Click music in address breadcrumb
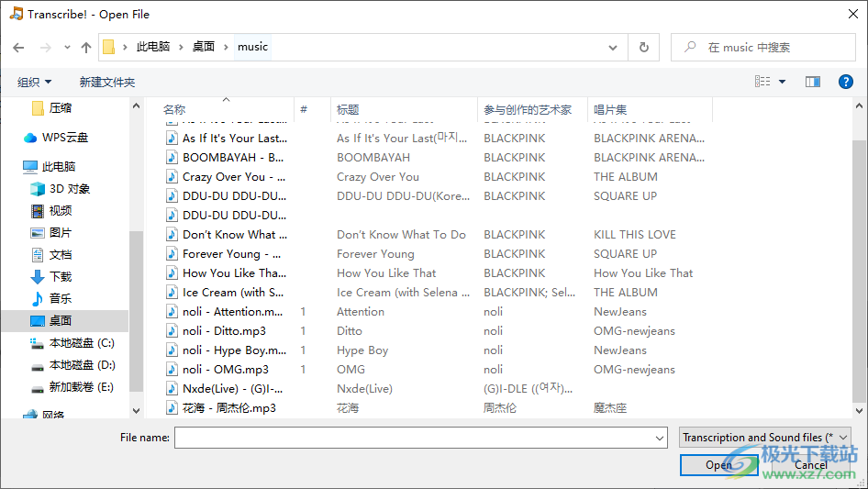The width and height of the screenshot is (868, 489). click(252, 47)
